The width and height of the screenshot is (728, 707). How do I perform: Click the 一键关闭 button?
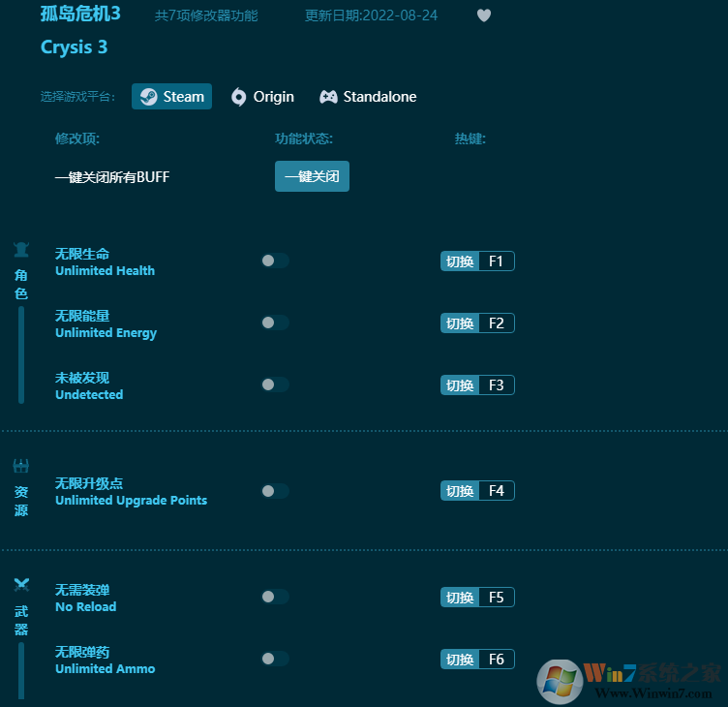[x=312, y=176]
